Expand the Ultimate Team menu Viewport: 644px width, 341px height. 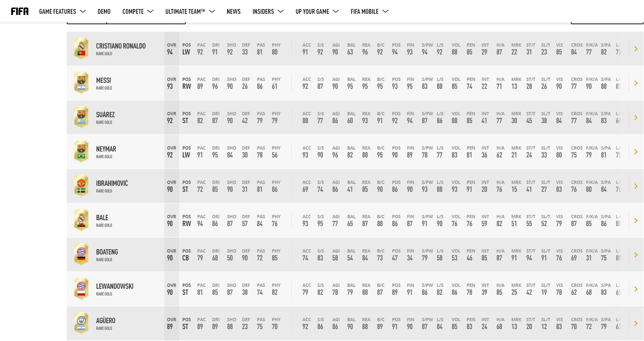coord(190,12)
